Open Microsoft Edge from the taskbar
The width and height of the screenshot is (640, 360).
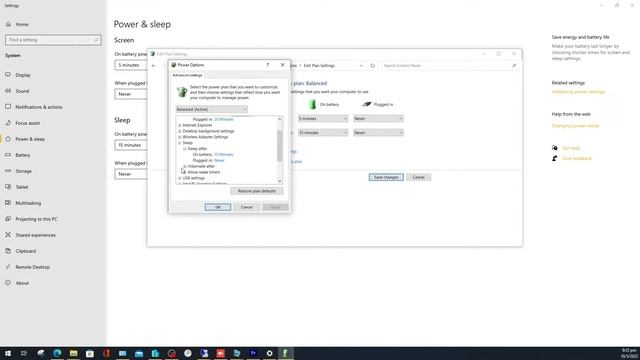[57, 353]
